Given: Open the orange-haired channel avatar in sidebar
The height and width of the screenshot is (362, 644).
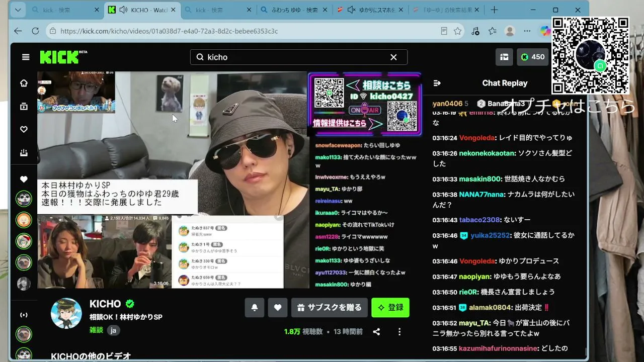Looking at the screenshot, I should [x=24, y=220].
